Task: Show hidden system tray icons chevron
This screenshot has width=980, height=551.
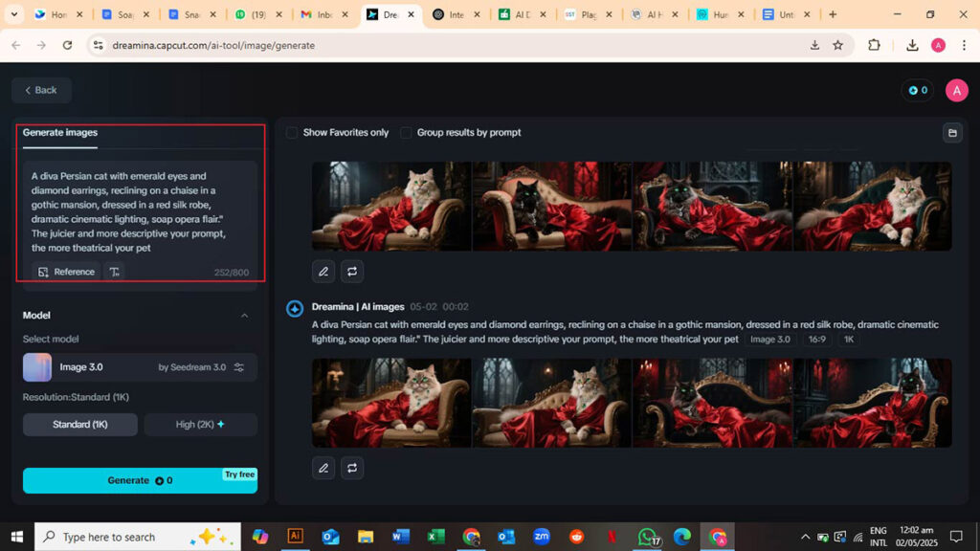Action: [805, 537]
